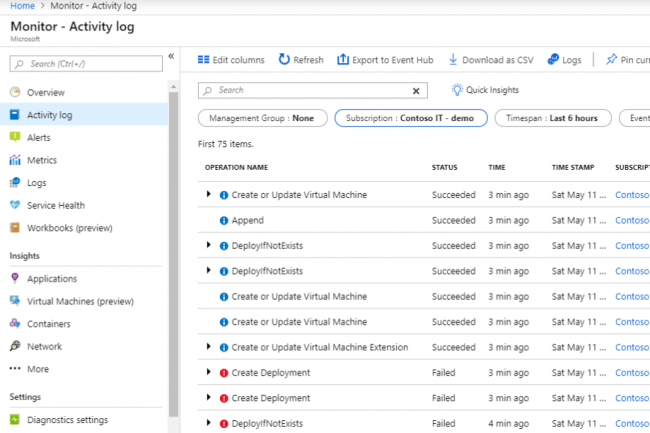This screenshot has width=650, height=433.
Task: Open the Append operation entry
Action: tap(247, 220)
